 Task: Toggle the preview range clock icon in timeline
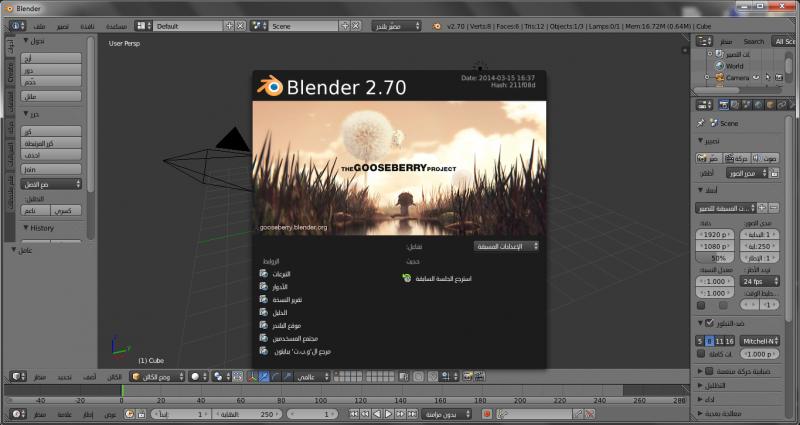coord(129,414)
